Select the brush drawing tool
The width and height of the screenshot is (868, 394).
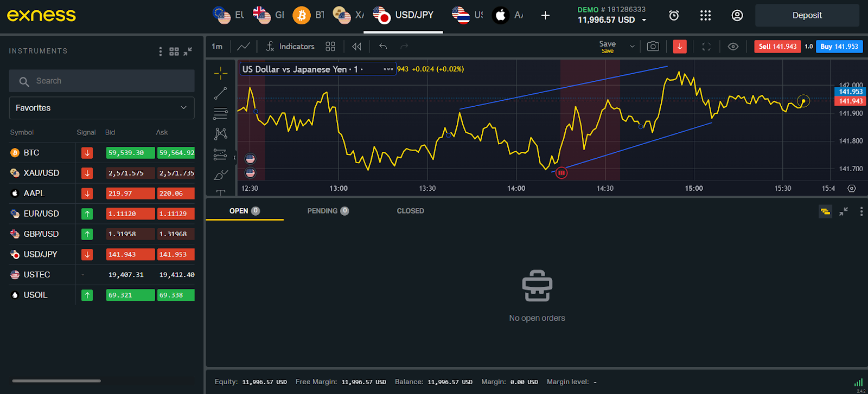(x=221, y=175)
